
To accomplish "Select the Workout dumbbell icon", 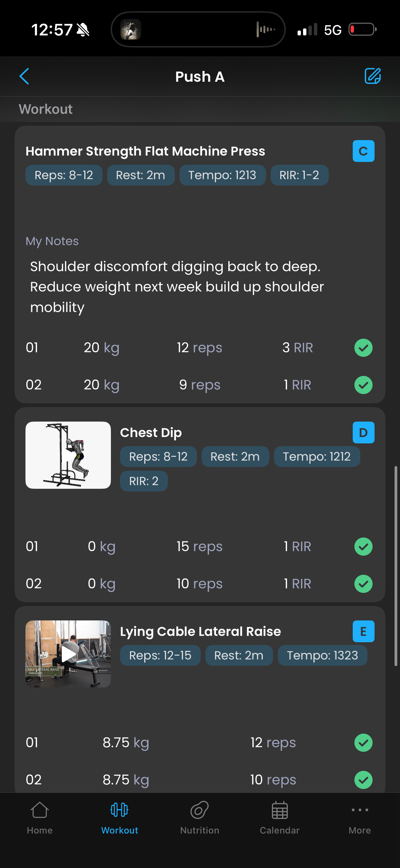I will click(x=119, y=810).
